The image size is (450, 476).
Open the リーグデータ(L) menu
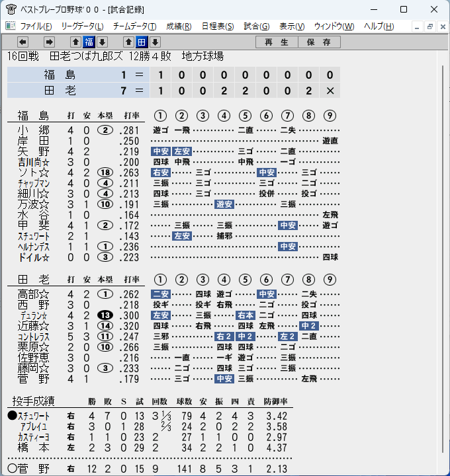coord(82,26)
